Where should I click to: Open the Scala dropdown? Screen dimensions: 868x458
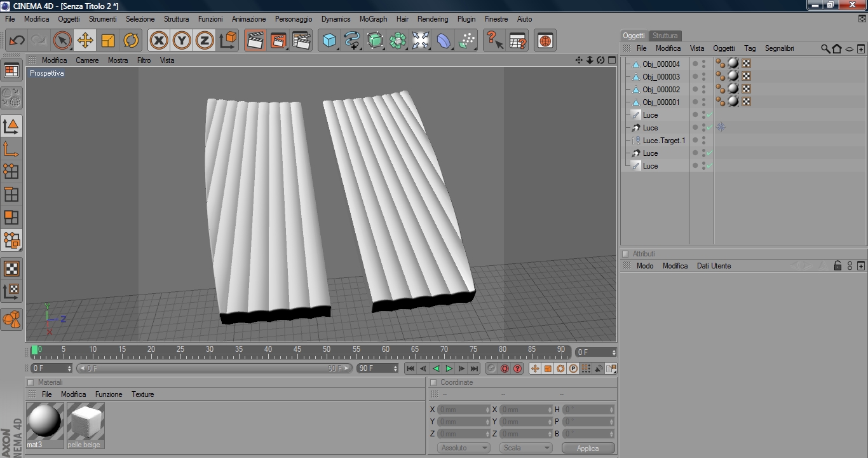tap(526, 448)
